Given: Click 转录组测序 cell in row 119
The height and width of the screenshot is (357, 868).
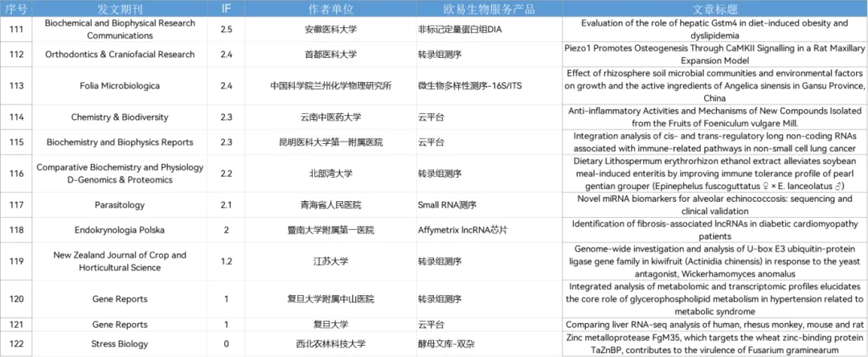Looking at the screenshot, I should point(489,261).
